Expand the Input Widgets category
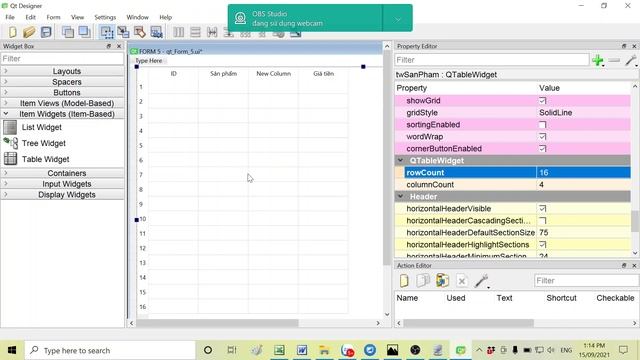640x360 pixels. (x=63, y=184)
